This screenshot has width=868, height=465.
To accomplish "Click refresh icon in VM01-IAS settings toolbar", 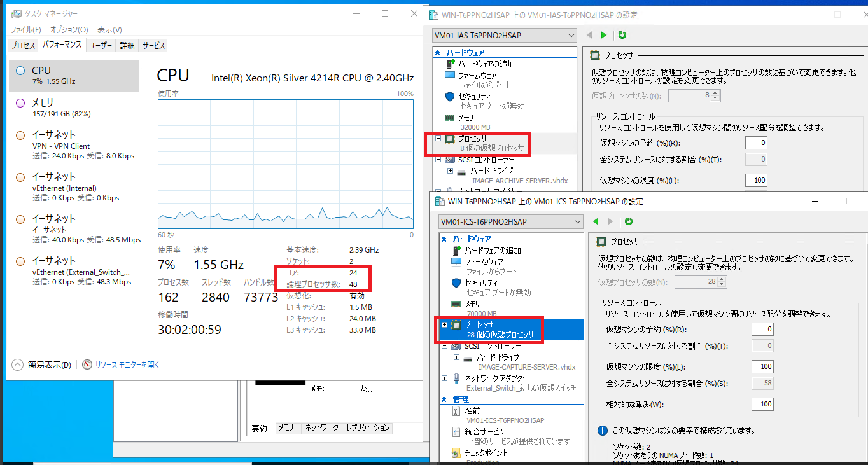I will tap(622, 35).
